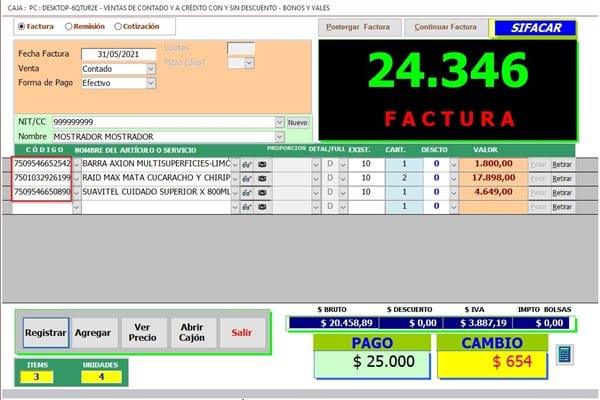Click Retirar for RAID MAX row
Image resolution: width=600 pixels, height=400 pixels.
[562, 179]
